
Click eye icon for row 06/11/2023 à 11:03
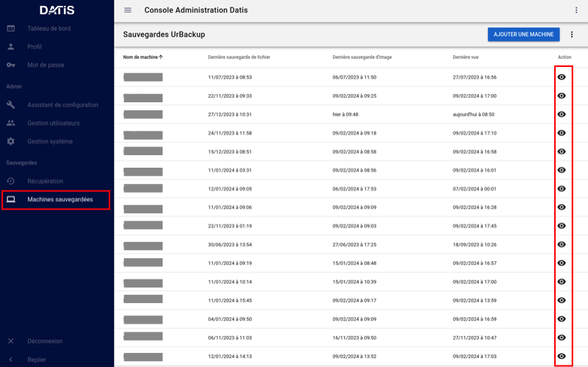pos(562,338)
